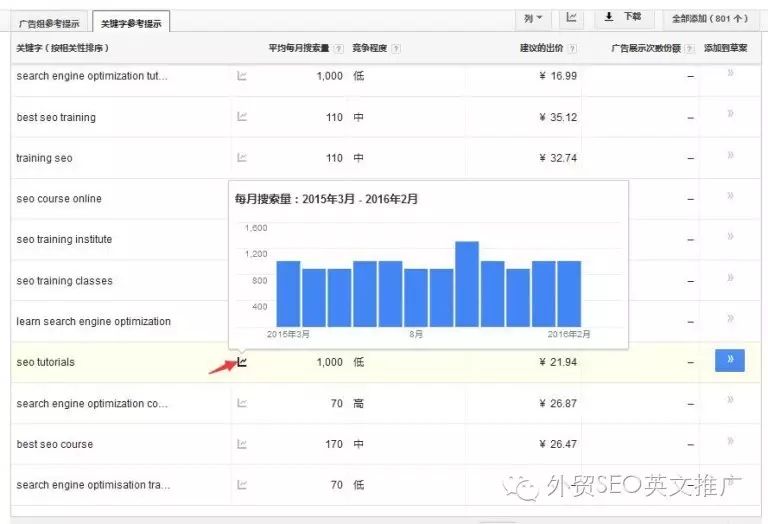Click suggested bid ¥ 21.94
768x524 pixels.
(x=558, y=362)
